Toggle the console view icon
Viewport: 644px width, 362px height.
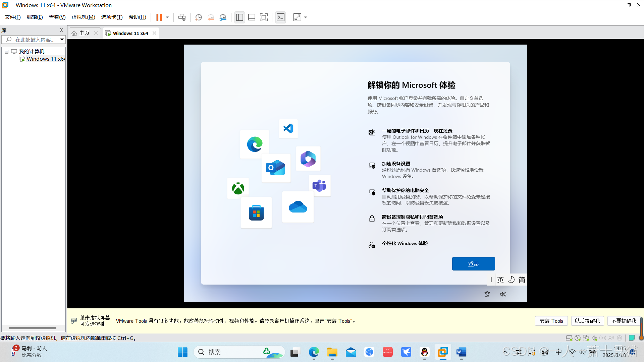coord(280,17)
